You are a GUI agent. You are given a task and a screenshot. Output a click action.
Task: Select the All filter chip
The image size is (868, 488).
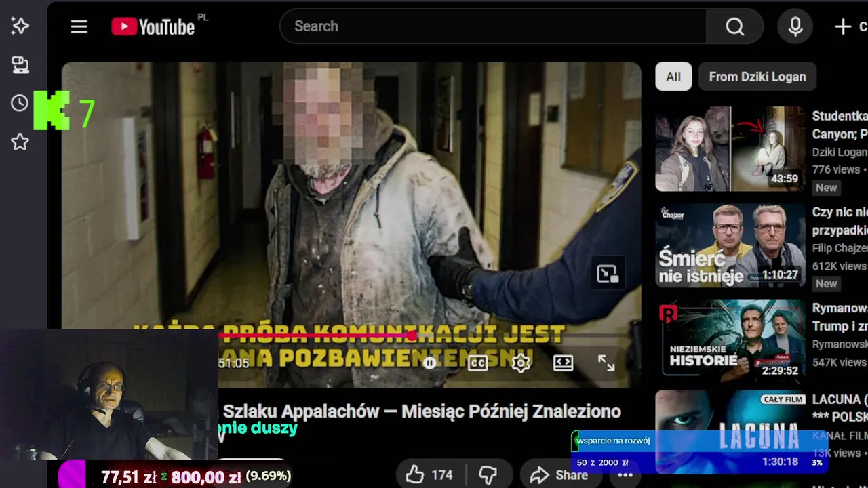673,77
